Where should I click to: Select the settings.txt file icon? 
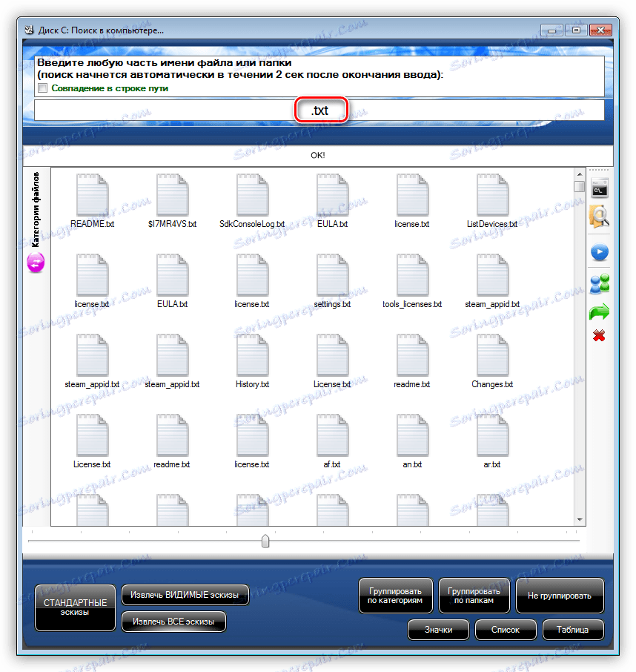point(332,275)
